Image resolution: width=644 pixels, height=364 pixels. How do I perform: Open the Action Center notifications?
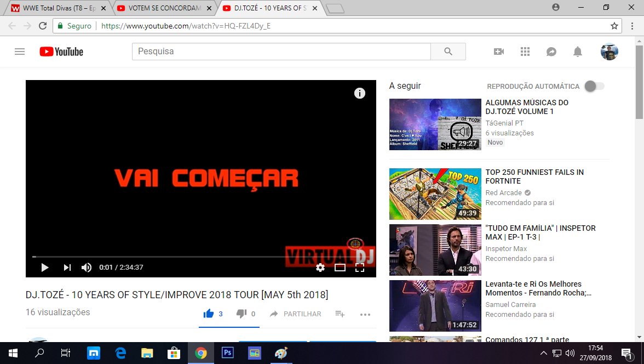[626, 353]
